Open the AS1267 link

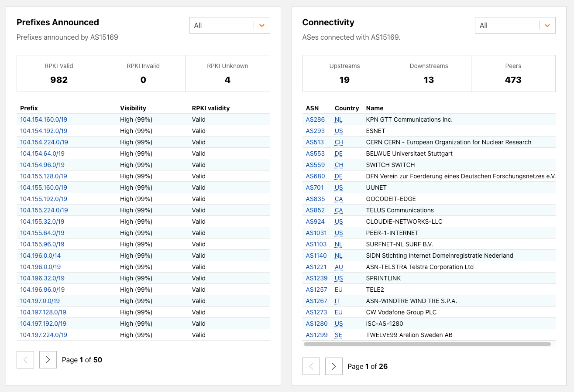[x=316, y=301]
